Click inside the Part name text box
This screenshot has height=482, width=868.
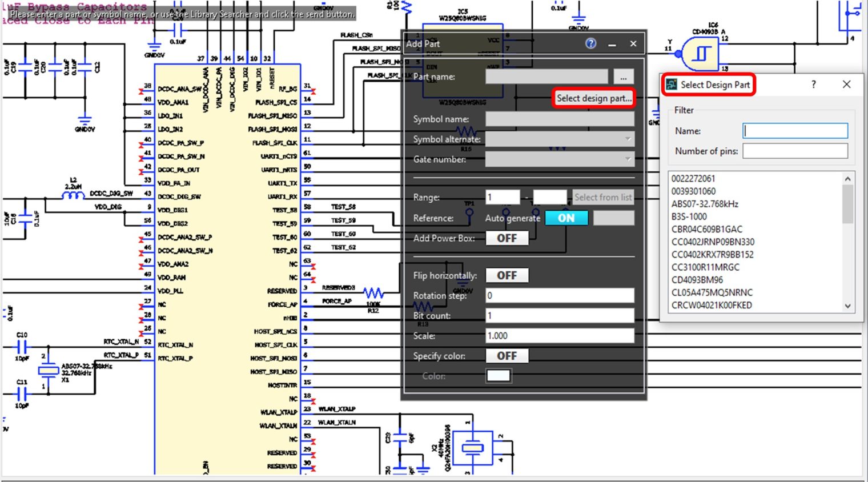tap(545, 76)
